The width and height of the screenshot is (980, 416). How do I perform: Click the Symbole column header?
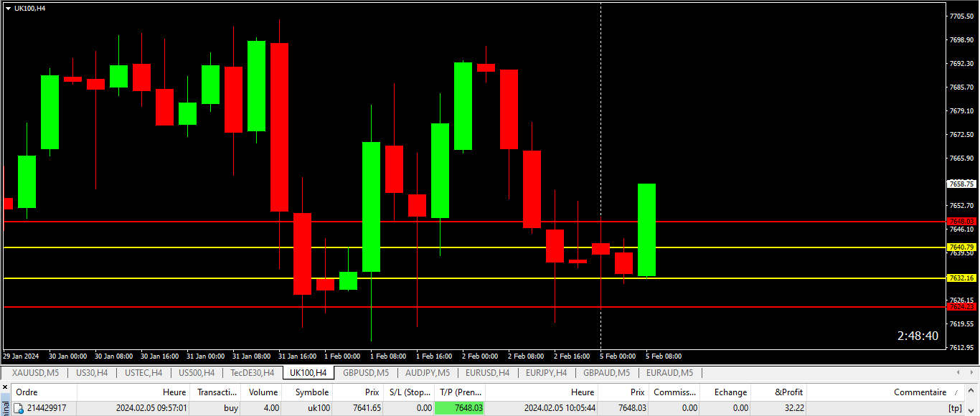click(x=312, y=392)
